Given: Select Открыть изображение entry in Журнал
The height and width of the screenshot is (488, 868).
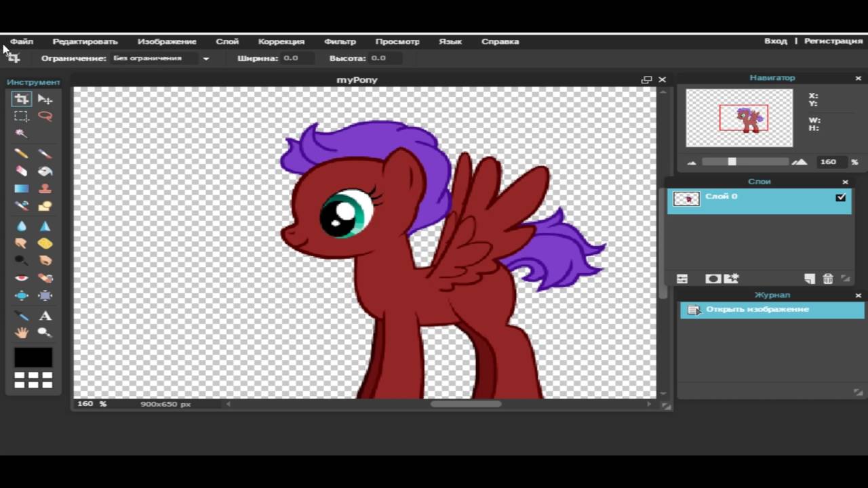Looking at the screenshot, I should [772, 310].
